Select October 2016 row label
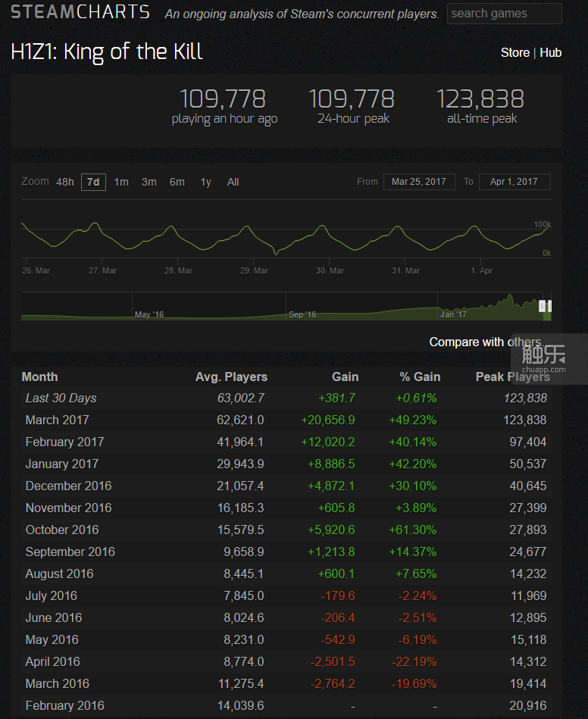Viewport: 588px width, 719px height. (62, 530)
